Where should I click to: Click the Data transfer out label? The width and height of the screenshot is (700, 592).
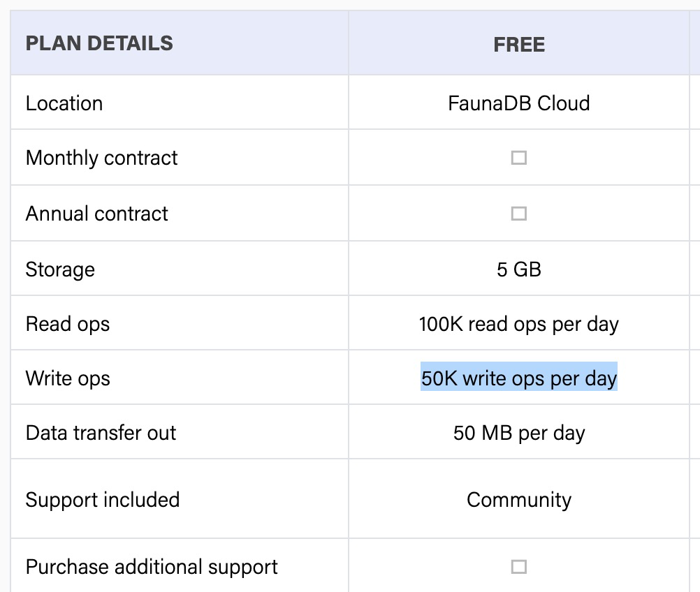[101, 433]
